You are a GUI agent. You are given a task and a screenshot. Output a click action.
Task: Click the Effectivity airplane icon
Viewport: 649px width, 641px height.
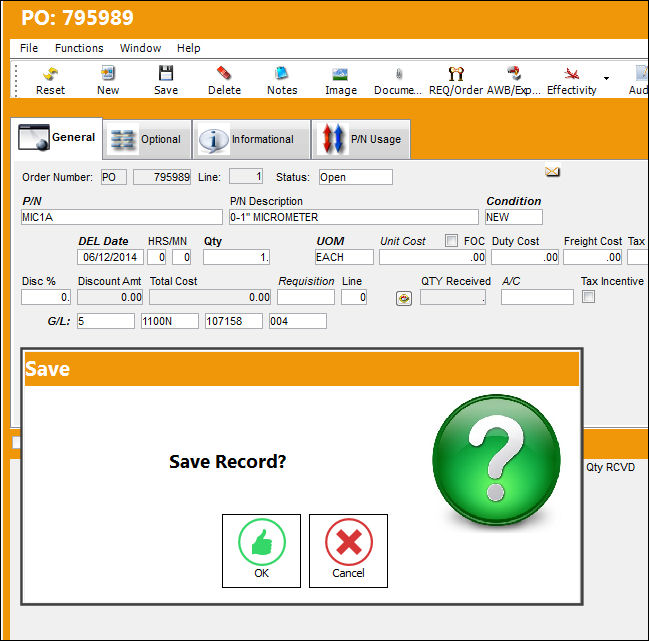pyautogui.click(x=572, y=74)
